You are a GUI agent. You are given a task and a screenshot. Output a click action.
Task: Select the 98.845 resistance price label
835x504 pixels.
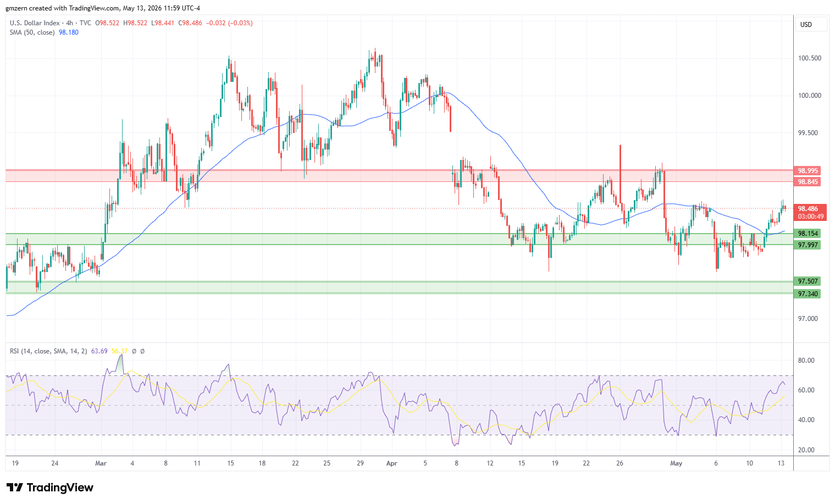coord(808,182)
